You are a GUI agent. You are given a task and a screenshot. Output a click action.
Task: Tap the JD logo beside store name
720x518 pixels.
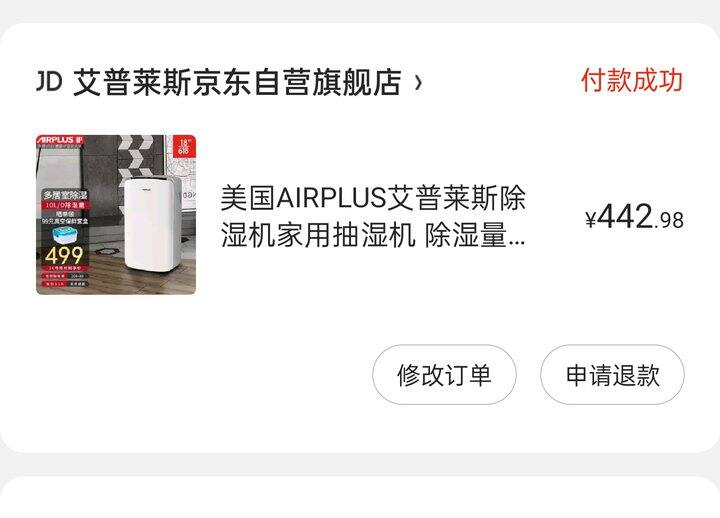49,82
